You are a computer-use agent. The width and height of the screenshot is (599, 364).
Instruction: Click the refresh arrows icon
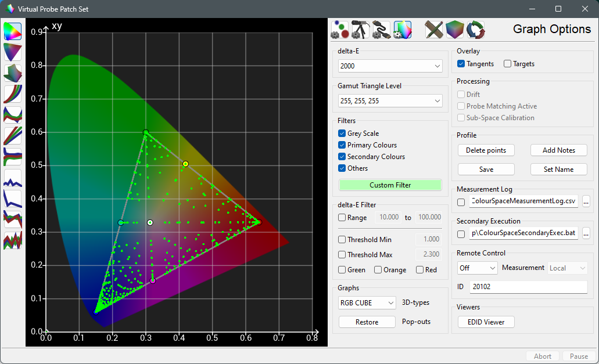476,29
